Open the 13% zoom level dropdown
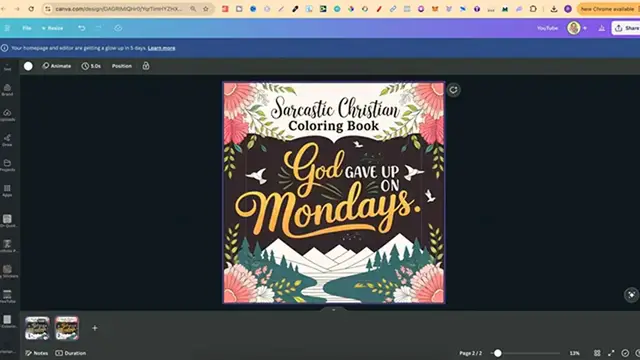 pos(575,353)
